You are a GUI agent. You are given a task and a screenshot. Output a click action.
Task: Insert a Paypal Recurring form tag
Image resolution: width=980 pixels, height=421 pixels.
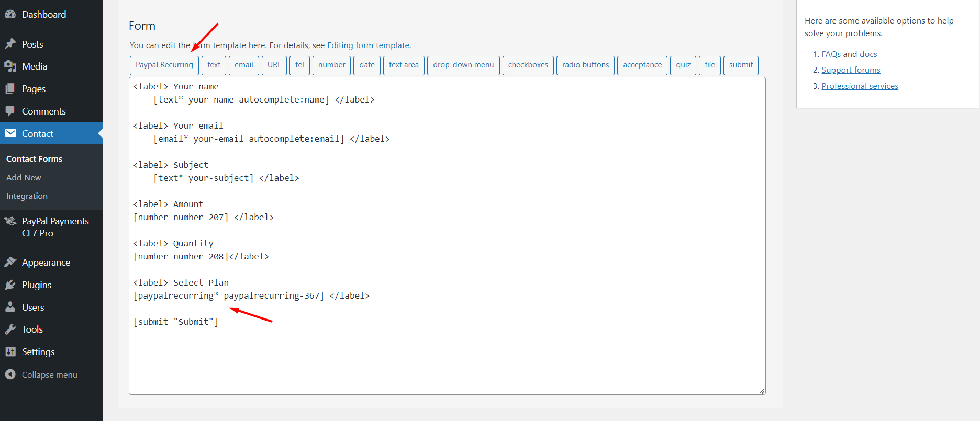[164, 65]
